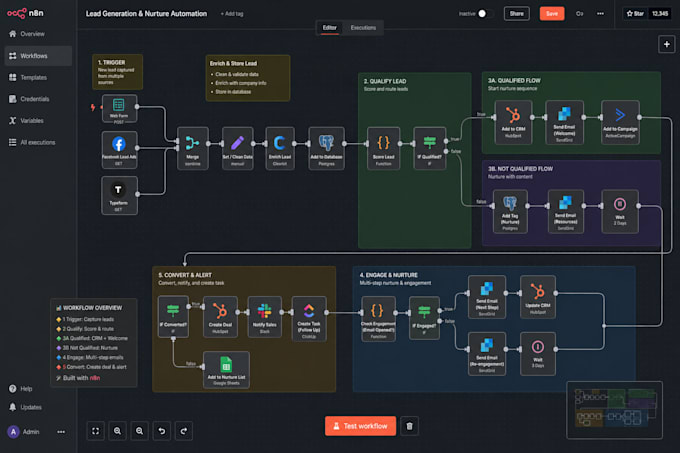Image resolution: width=680 pixels, height=453 pixels.
Task: Star the n8n repository
Action: pyautogui.click(x=635, y=13)
